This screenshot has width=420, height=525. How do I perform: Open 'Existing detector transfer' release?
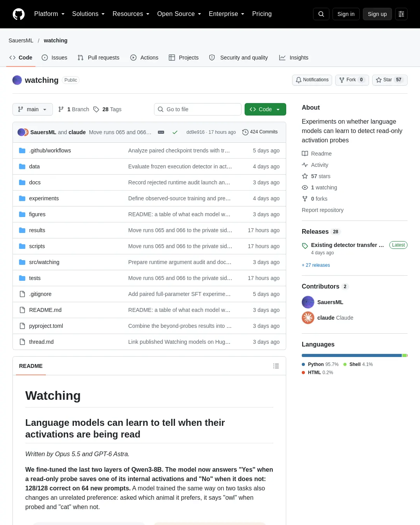pos(347,245)
